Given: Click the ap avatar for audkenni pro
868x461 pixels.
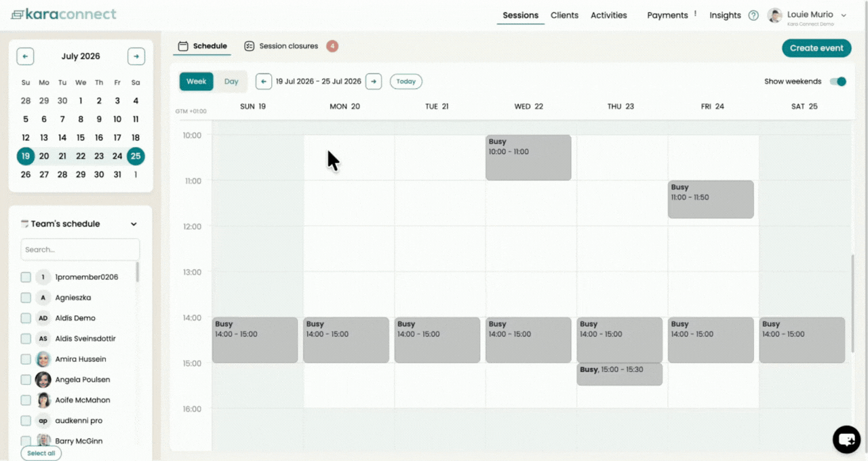Looking at the screenshot, I should 43,420.
